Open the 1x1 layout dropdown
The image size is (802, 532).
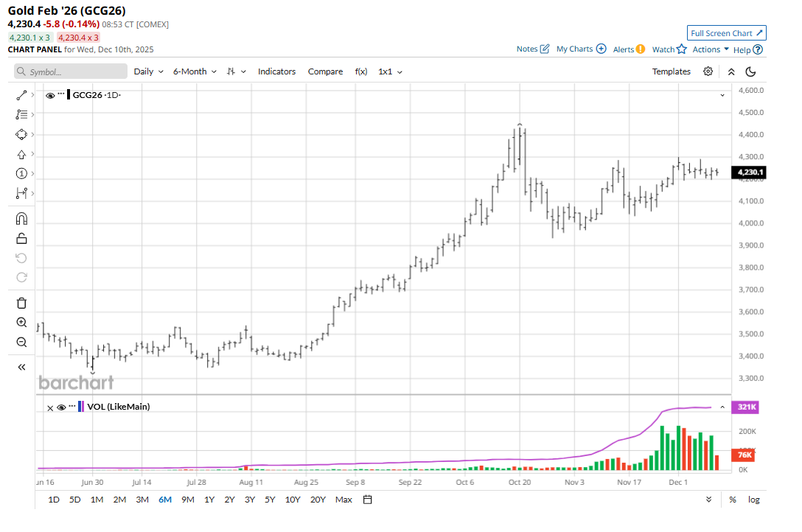(x=390, y=71)
